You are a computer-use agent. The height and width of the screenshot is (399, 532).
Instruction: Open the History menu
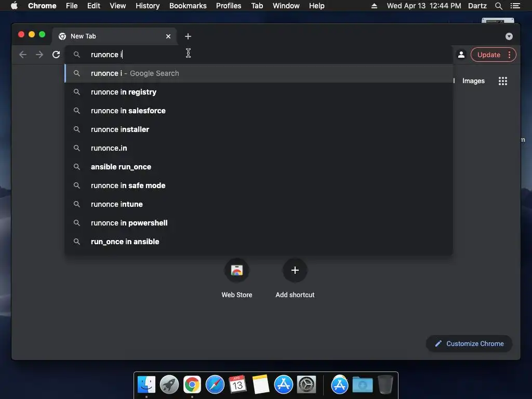point(148,6)
